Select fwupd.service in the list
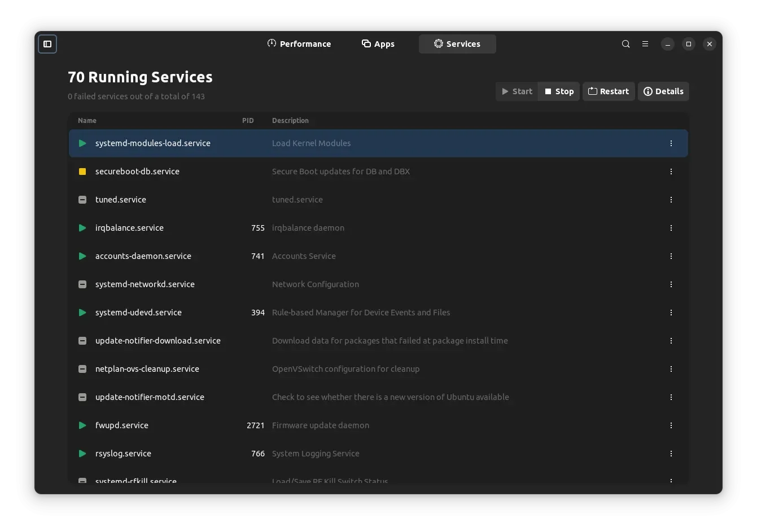Image resolution: width=757 pixels, height=532 pixels. (122, 425)
